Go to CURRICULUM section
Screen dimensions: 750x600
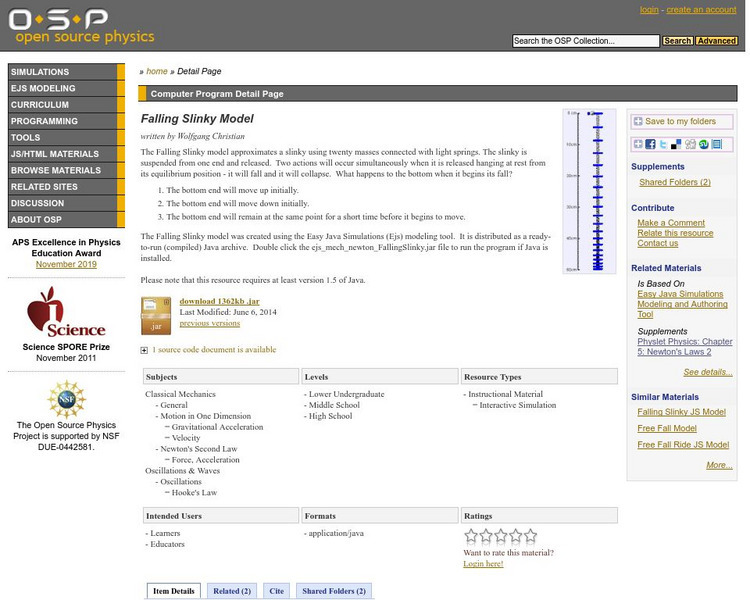[x=66, y=104]
